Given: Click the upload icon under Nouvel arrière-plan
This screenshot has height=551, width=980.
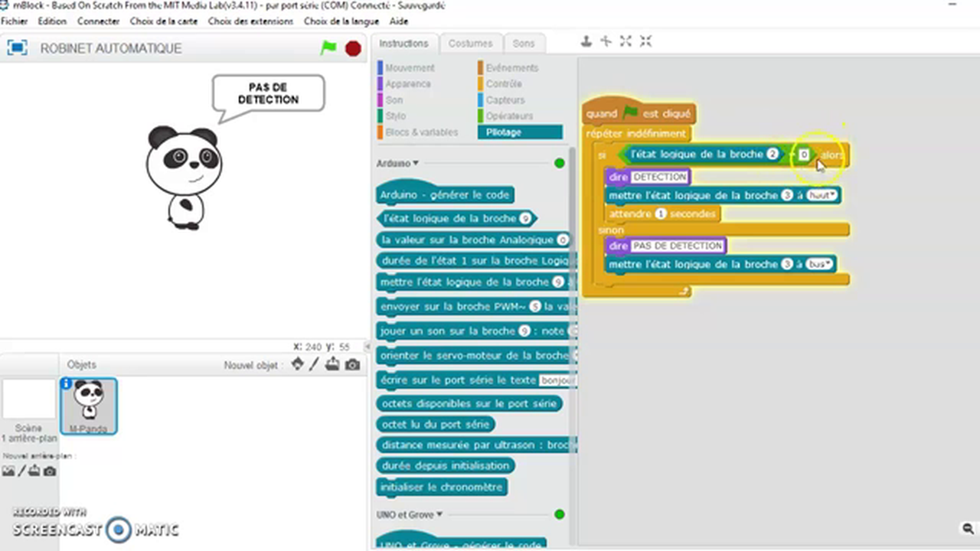Looking at the screenshot, I should pos(34,471).
